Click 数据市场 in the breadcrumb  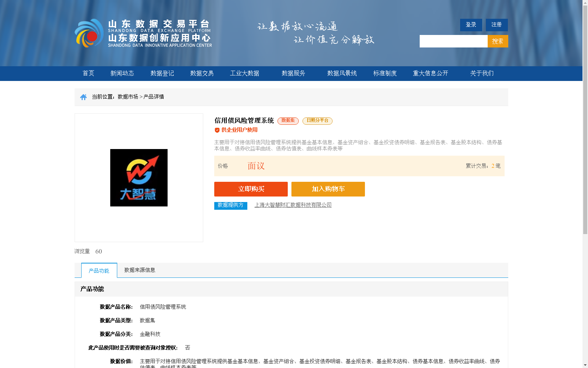tap(128, 97)
